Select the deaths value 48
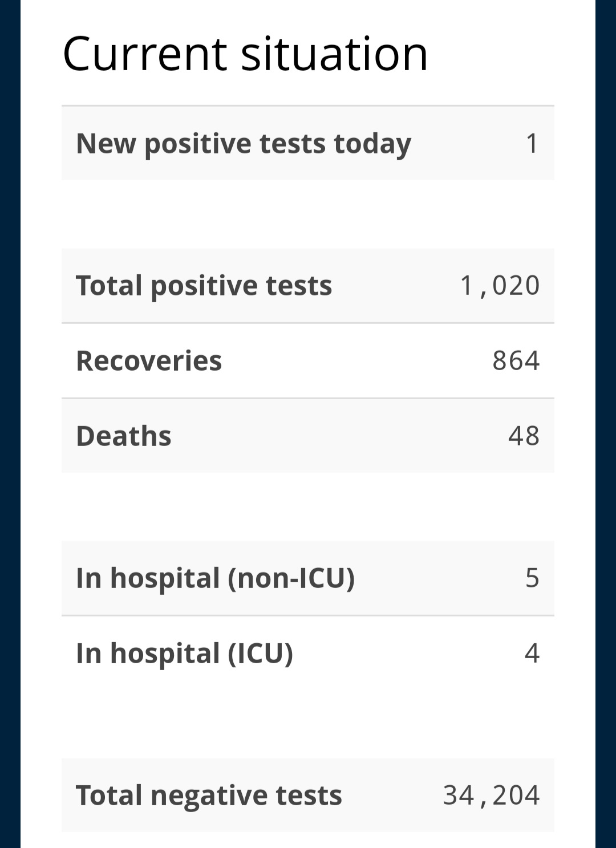This screenshot has width=616, height=848. pos(524,436)
